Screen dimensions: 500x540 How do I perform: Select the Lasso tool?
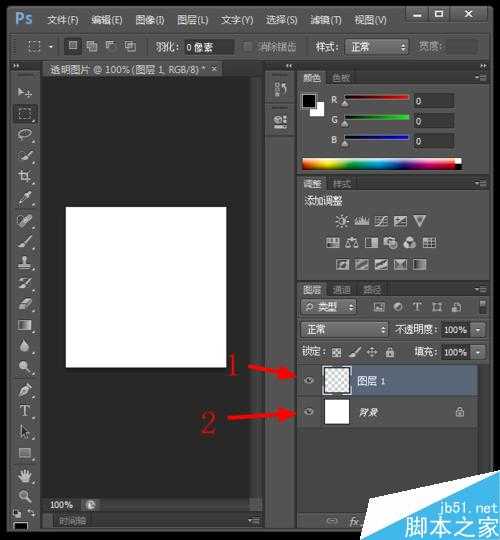24,134
